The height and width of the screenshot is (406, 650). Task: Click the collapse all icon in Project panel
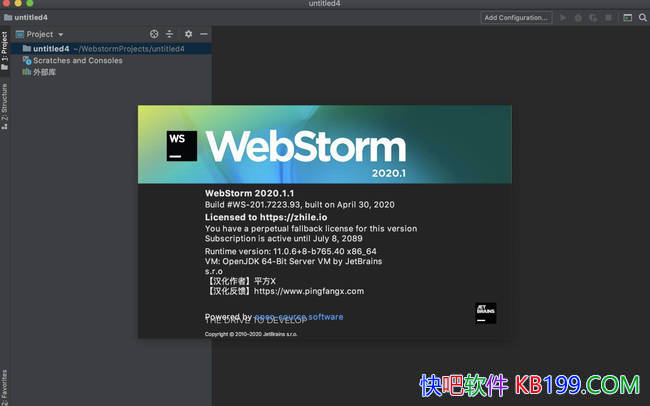(169, 34)
